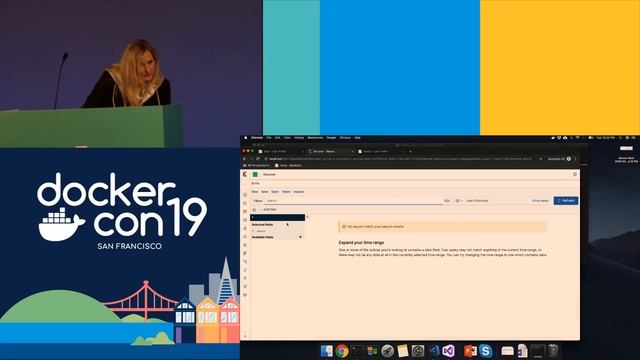Open Kibana help icon in header

[575, 174]
